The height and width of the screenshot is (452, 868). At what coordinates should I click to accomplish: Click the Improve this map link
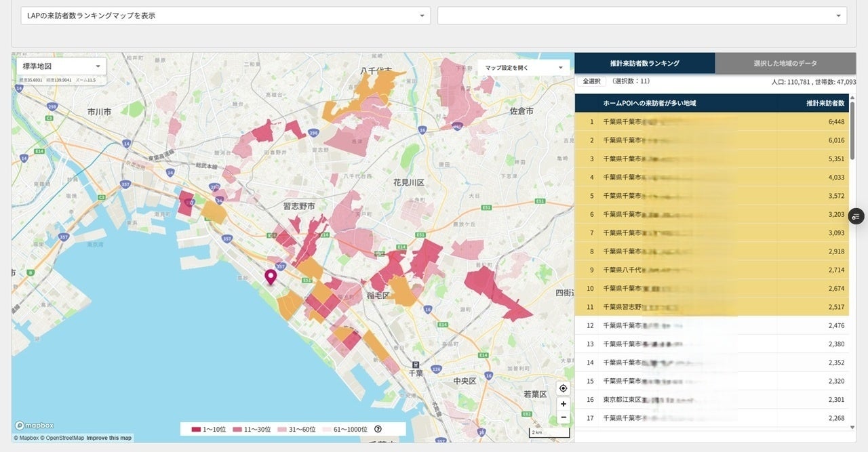109,438
